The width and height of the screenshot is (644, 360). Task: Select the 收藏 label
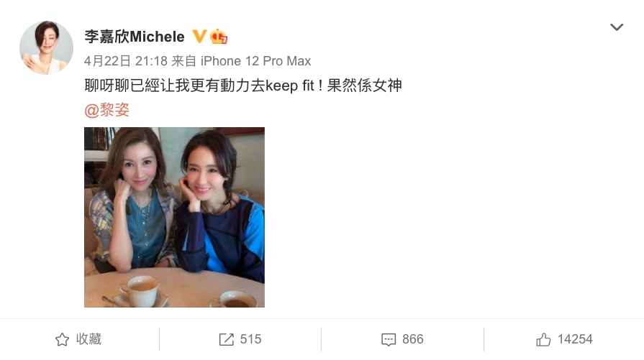point(89,339)
